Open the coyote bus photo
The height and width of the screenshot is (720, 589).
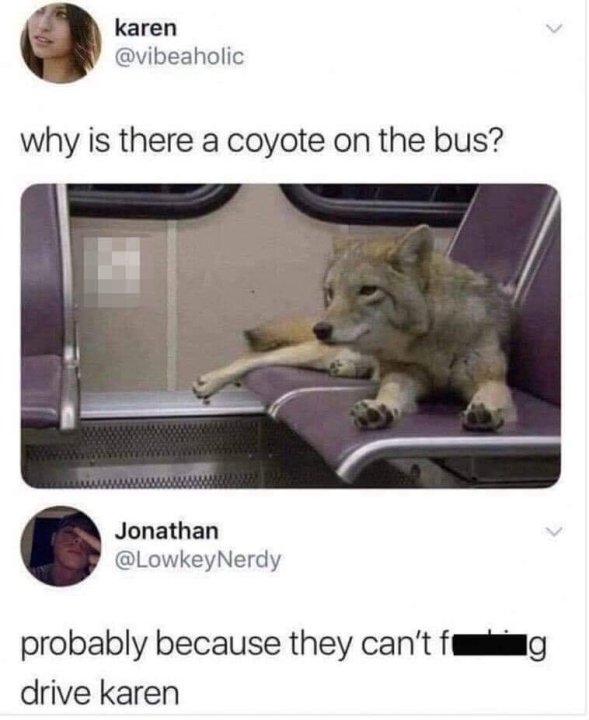[291, 336]
